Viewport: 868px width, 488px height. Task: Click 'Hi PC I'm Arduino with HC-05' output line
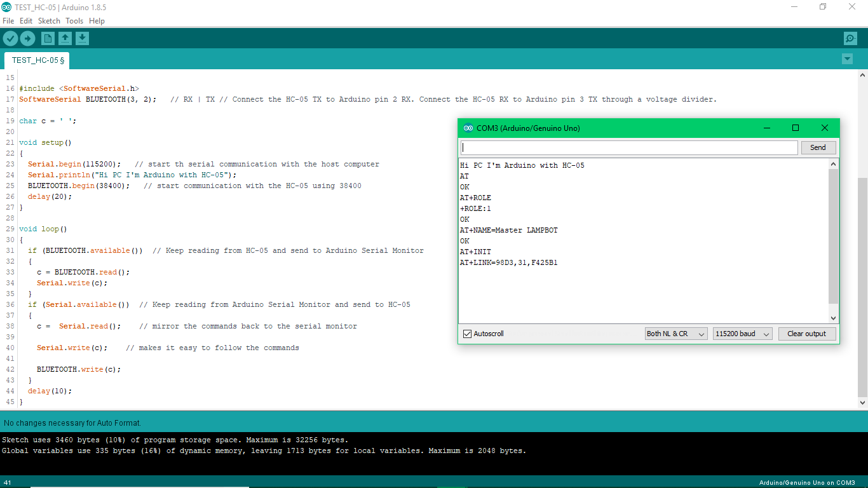tap(522, 165)
